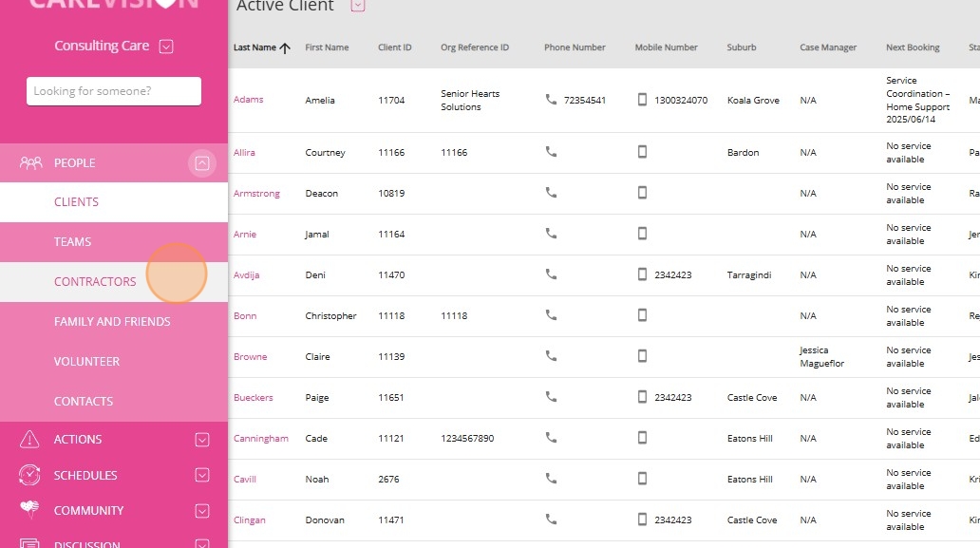This screenshot has width=980, height=548.
Task: Click mobile number 1300324070
Action: (681, 100)
